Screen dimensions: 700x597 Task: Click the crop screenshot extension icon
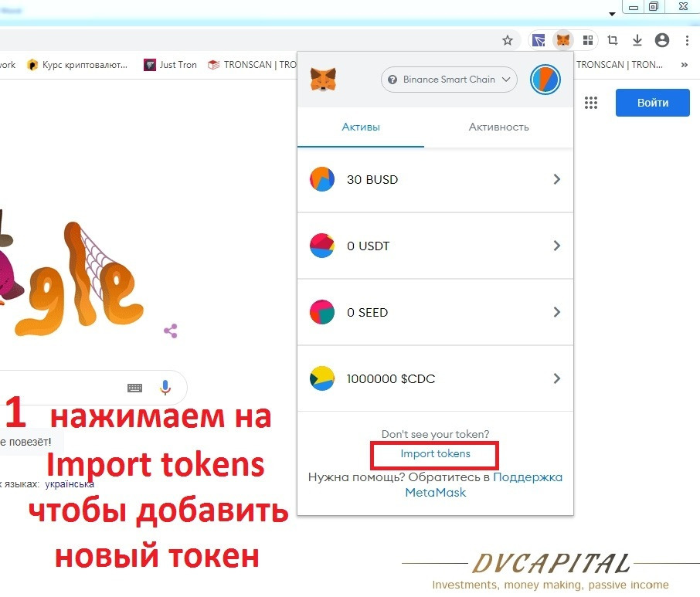point(613,41)
